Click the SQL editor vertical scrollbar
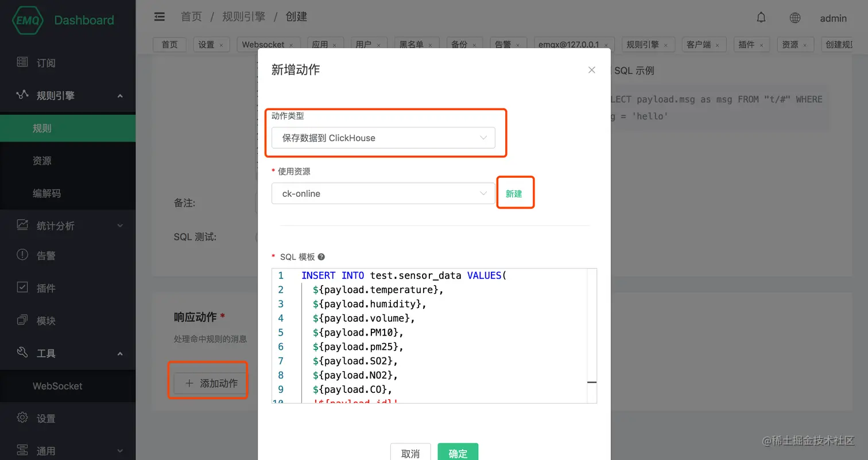 [592, 336]
